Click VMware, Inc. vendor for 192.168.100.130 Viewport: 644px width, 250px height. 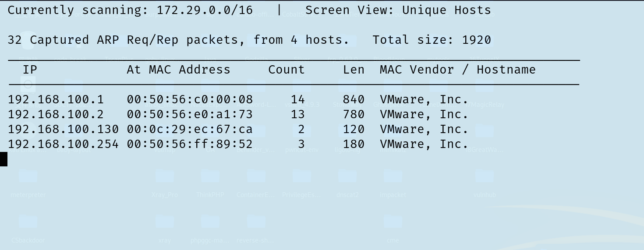coord(424,129)
